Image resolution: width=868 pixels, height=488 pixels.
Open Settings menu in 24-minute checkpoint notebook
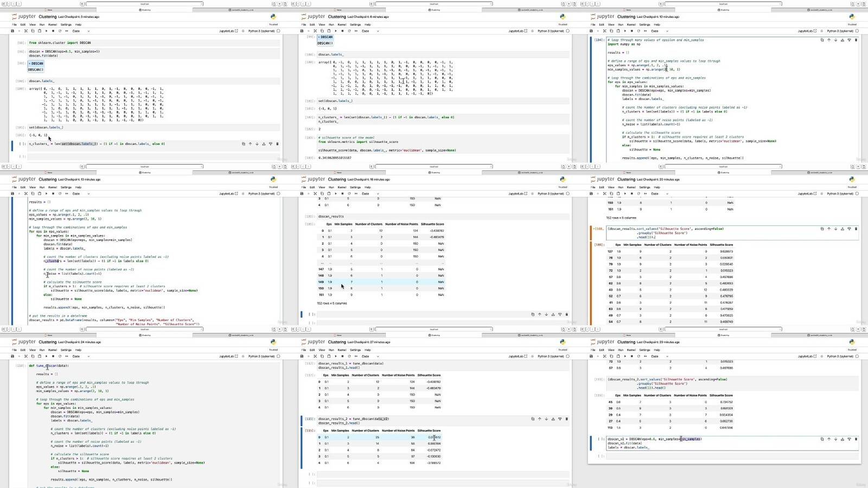point(66,350)
